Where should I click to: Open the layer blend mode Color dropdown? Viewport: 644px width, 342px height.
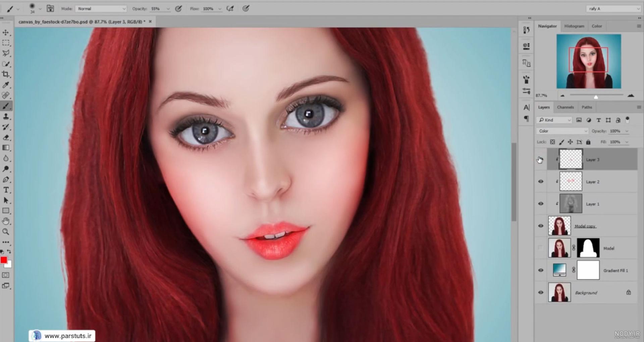click(x=562, y=131)
